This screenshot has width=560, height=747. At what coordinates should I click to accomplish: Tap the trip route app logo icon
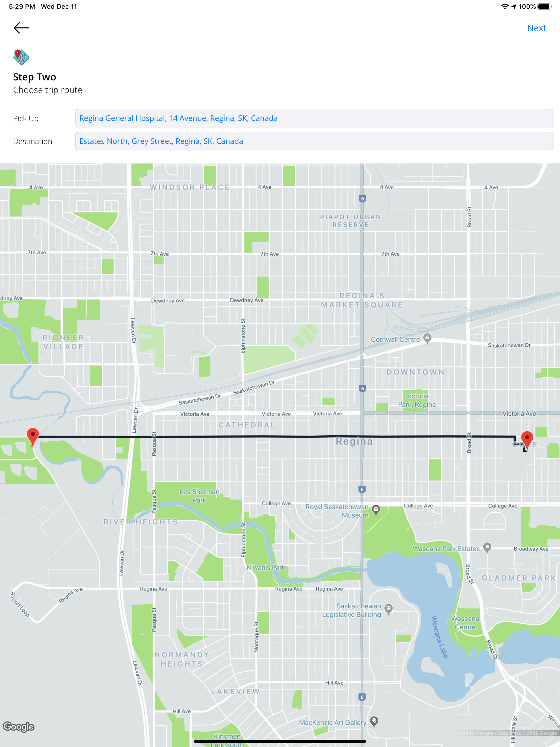pyautogui.click(x=21, y=57)
